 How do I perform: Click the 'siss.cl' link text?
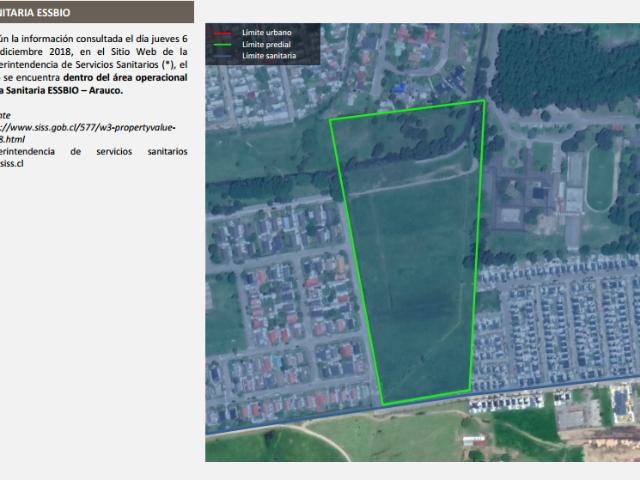(x=12, y=164)
